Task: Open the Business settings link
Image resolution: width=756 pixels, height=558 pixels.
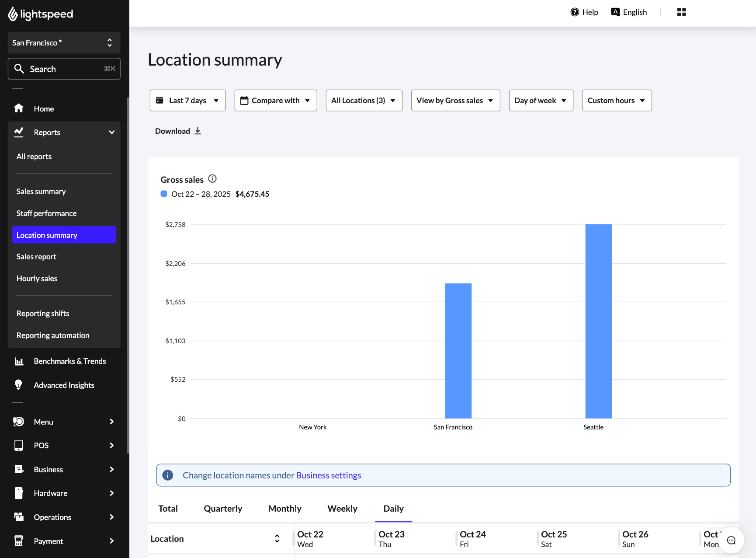Action: [x=329, y=475]
